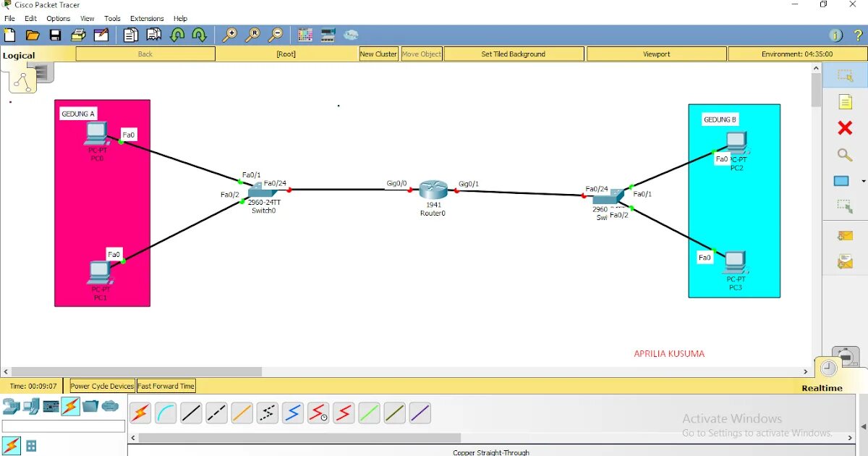Viewport: 868px width, 456px height.
Task: Activate the Select tool in right toolbar
Action: (845, 75)
